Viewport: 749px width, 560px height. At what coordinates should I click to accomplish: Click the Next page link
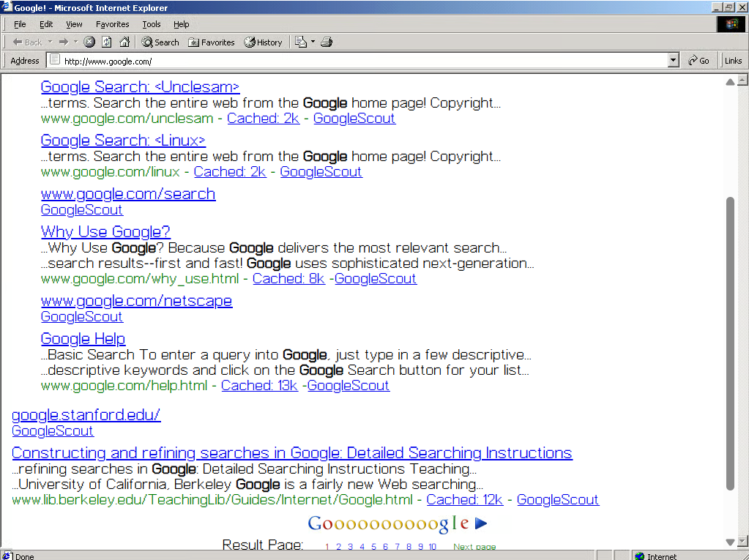click(x=474, y=546)
